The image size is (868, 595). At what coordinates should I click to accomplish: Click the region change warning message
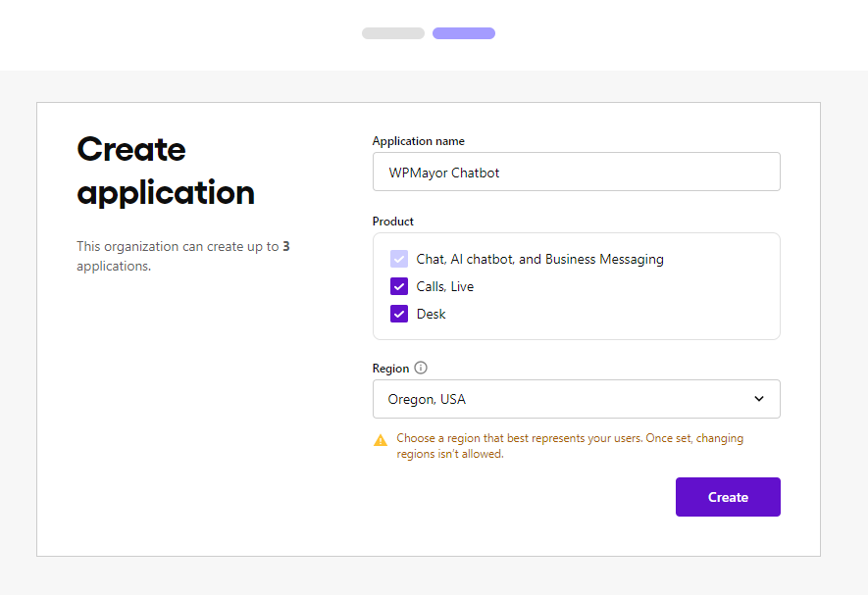(570, 446)
